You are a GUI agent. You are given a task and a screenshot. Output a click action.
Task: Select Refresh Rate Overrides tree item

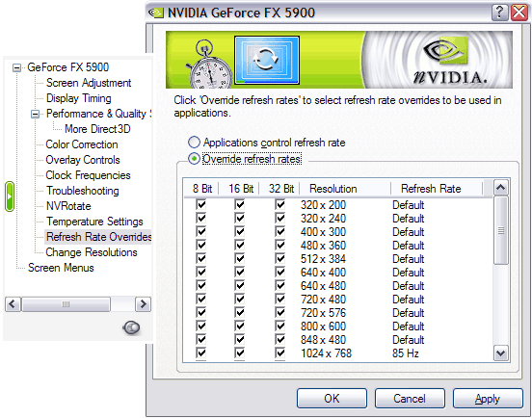coord(98,237)
